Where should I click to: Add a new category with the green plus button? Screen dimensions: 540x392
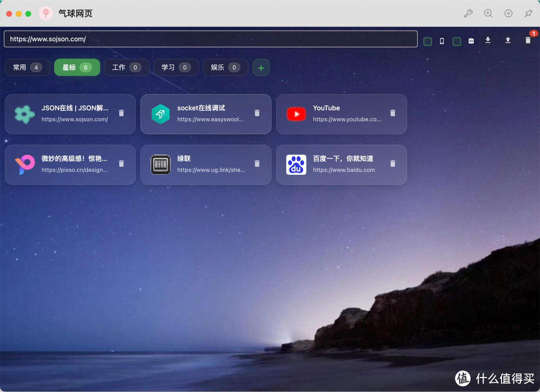click(261, 67)
